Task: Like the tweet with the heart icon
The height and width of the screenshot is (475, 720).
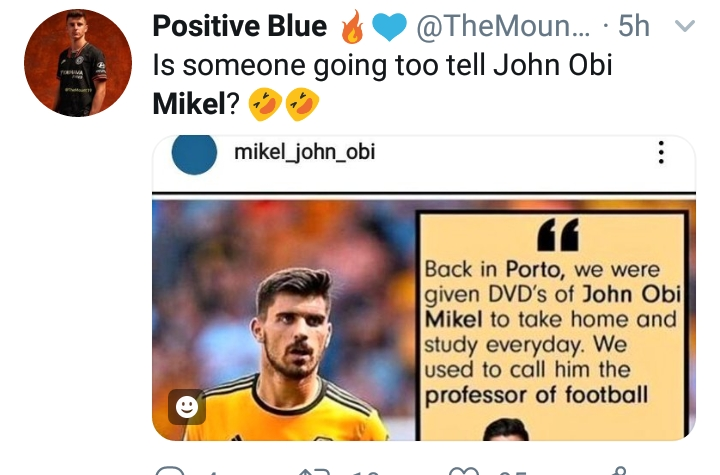Action: tap(463, 469)
